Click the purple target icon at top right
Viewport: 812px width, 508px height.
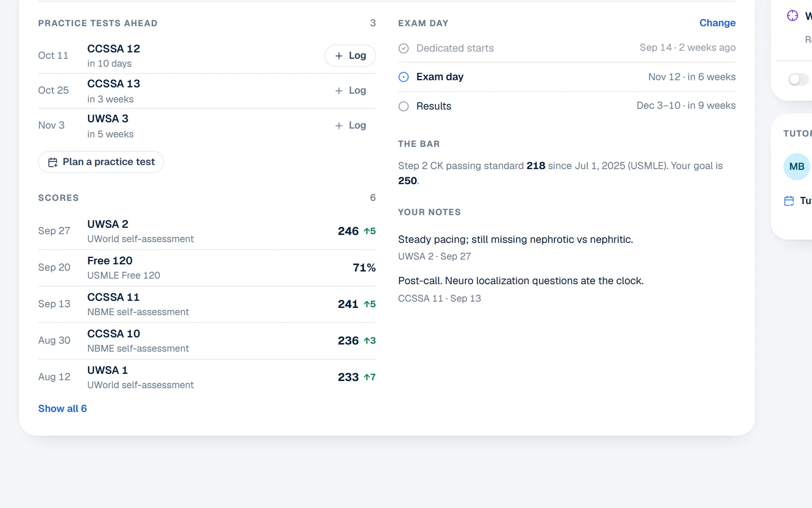tap(792, 15)
